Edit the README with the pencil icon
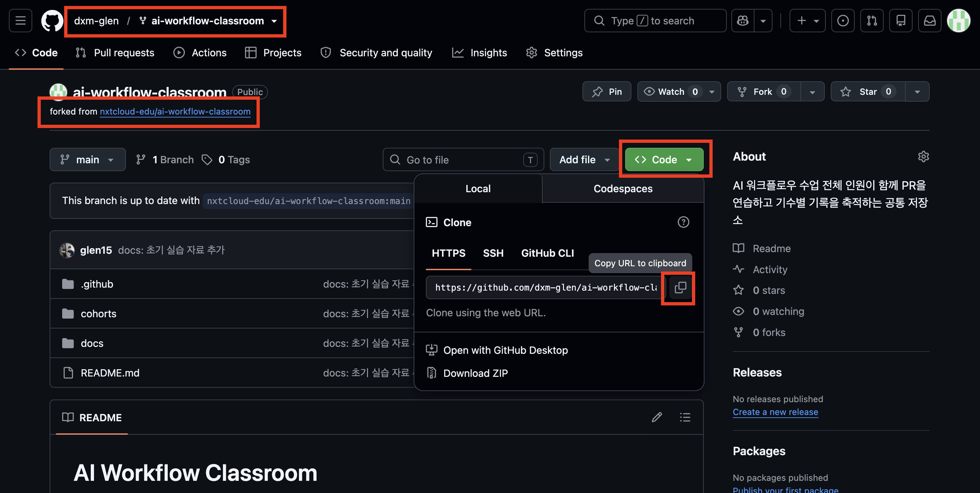The image size is (980, 493). click(657, 417)
